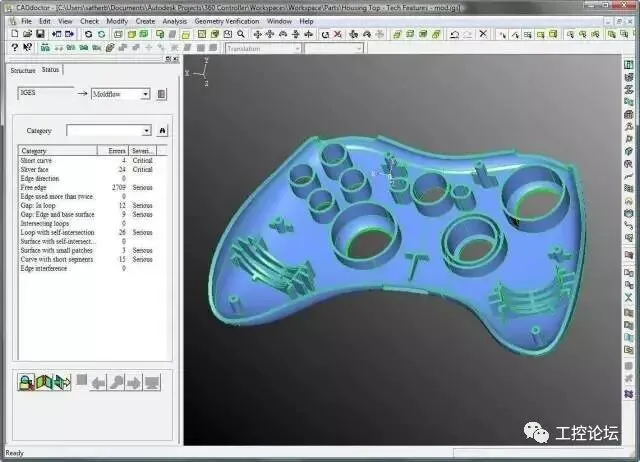Select 'Gap: Edge and base surface' row
Viewport: 640px width, 462px height.
pyautogui.click(x=93, y=214)
